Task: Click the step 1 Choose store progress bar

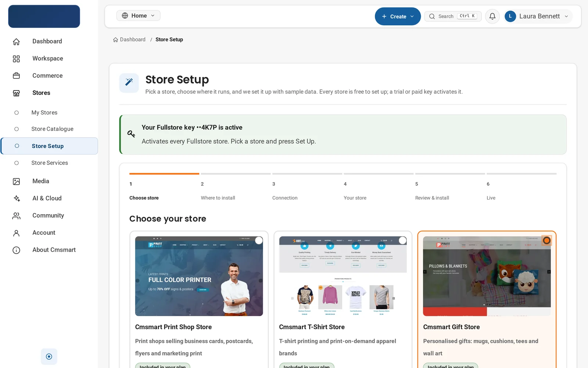Action: coord(164,174)
